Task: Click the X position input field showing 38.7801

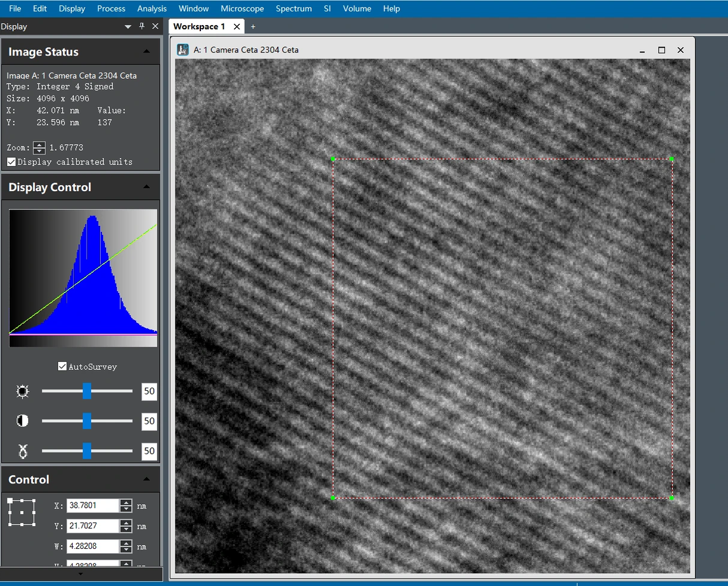Action: click(92, 505)
